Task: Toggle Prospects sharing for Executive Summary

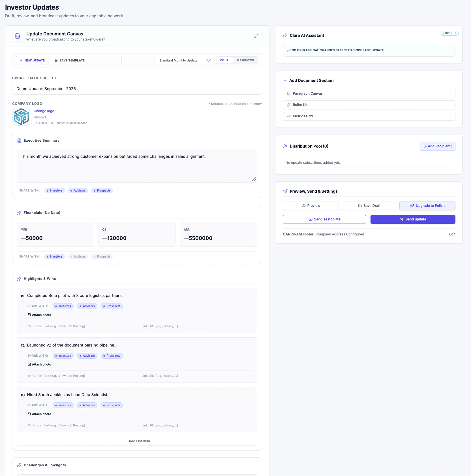Action: [102, 191]
